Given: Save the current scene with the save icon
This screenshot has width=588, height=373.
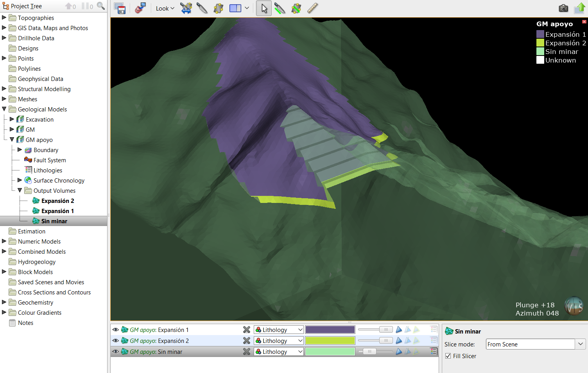Looking at the screenshot, I should [x=120, y=8].
